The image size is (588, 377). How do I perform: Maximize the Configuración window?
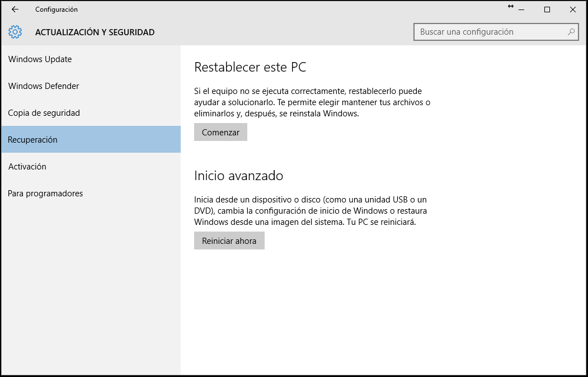click(547, 10)
